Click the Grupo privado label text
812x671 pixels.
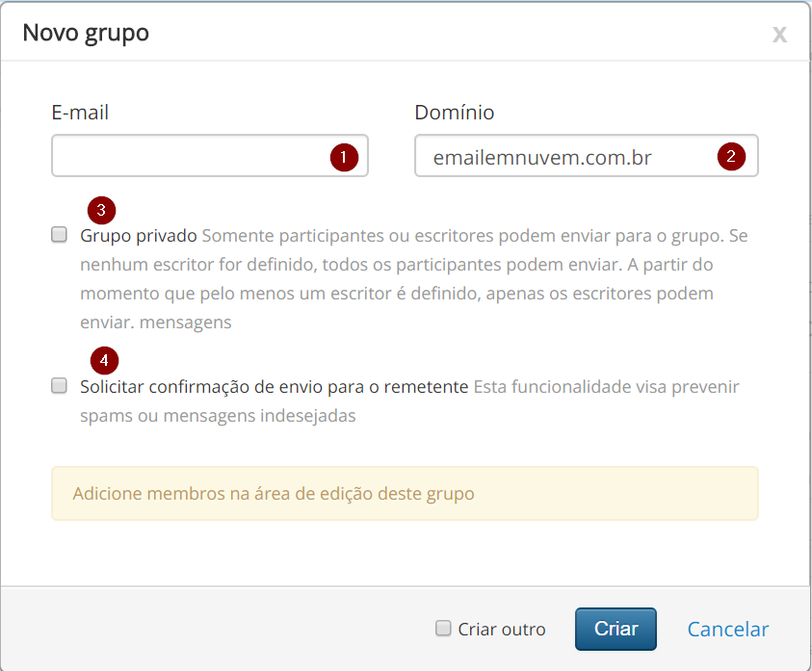coord(139,236)
